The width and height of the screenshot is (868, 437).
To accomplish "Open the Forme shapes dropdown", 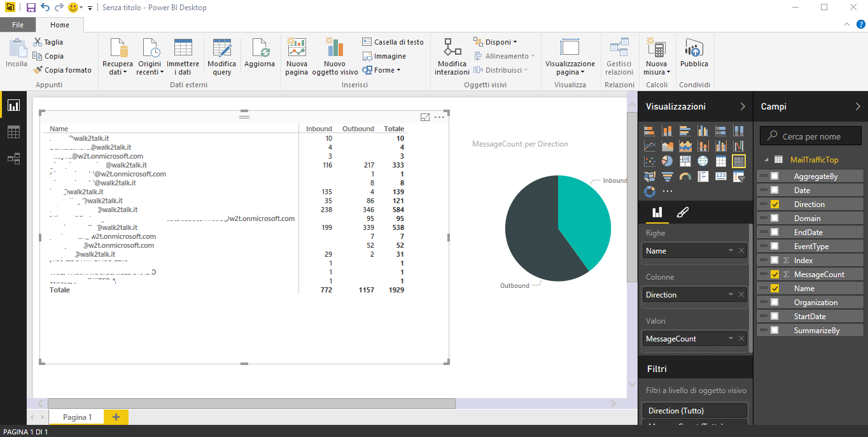I will (x=382, y=70).
